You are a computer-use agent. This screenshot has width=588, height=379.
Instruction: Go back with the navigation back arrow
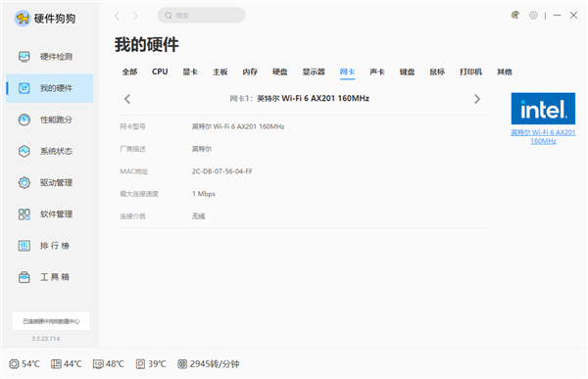pos(117,16)
